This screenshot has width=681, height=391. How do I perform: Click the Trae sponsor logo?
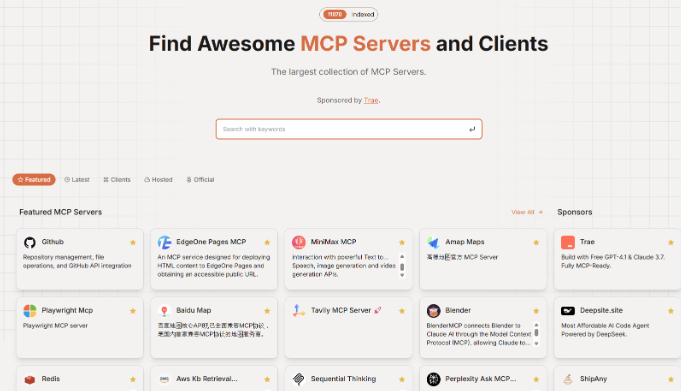click(568, 242)
